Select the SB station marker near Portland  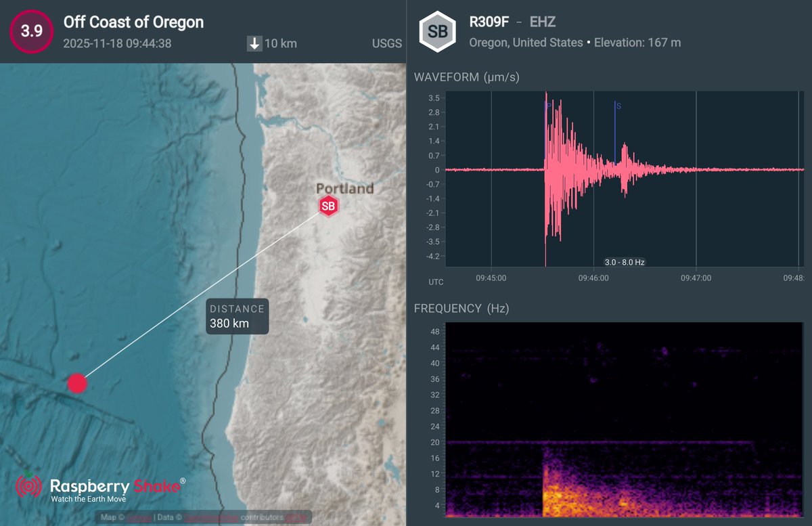click(328, 206)
